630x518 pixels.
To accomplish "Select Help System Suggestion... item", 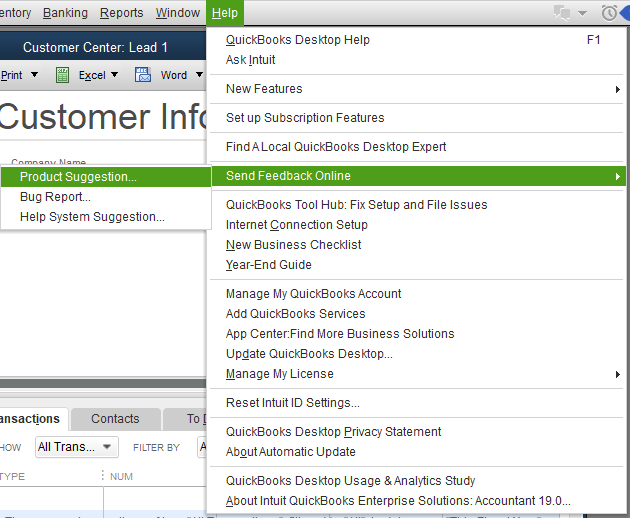I will [106, 217].
